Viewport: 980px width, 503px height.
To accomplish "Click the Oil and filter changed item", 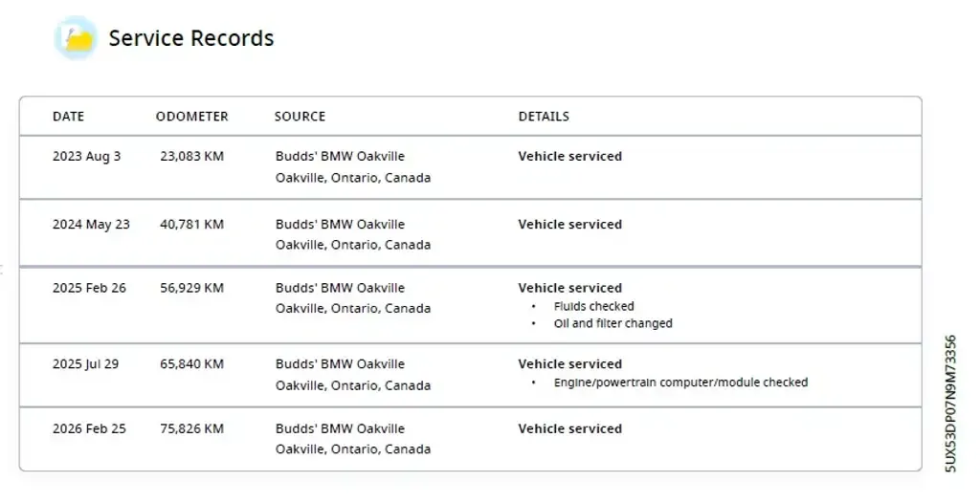I will coord(613,323).
